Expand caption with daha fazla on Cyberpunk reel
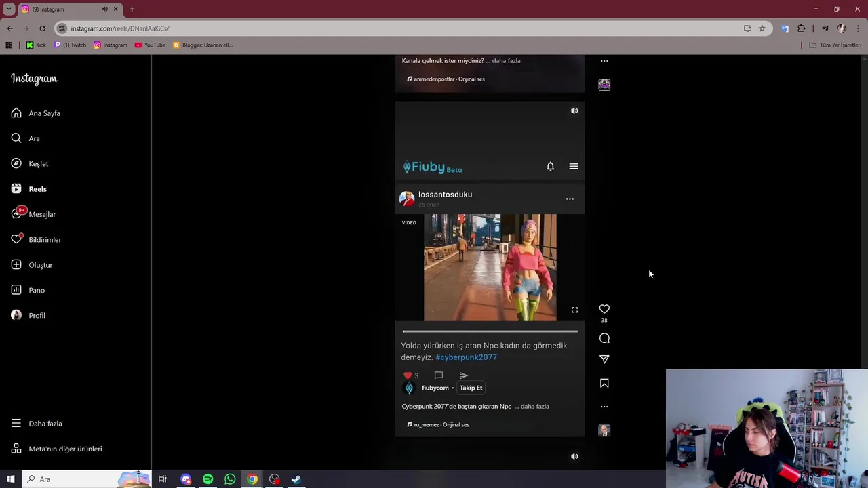The image size is (868, 488). click(534, 407)
